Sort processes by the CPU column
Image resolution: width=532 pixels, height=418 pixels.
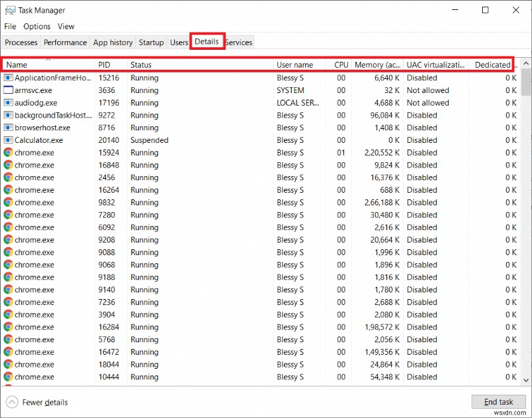pos(341,64)
